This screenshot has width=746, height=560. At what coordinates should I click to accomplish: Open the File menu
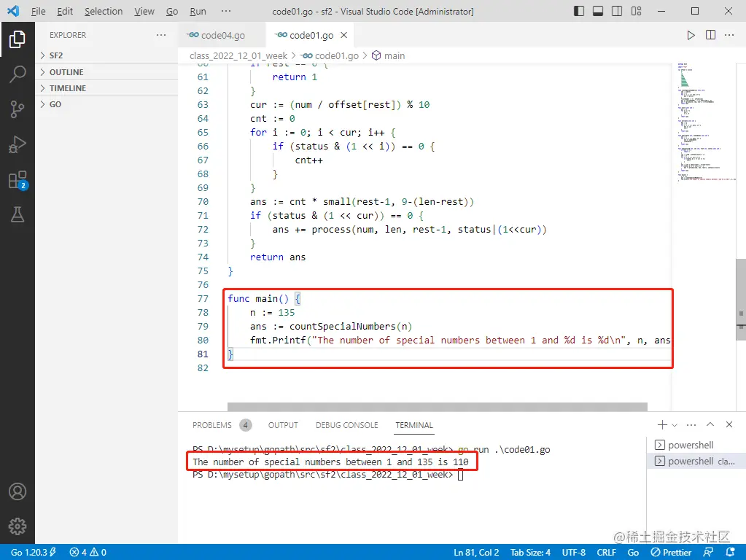pyautogui.click(x=38, y=11)
